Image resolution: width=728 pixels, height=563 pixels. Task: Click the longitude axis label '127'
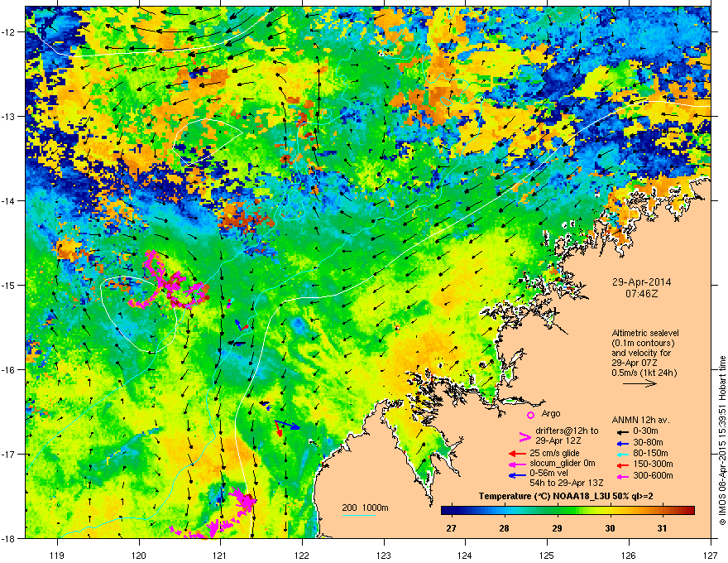click(x=711, y=555)
